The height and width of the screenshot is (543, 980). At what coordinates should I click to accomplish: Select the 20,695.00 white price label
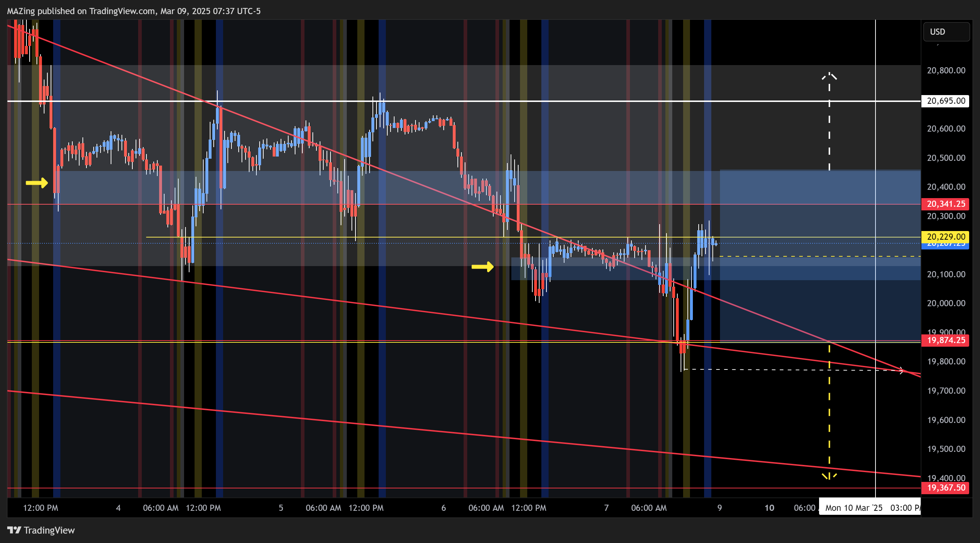(x=945, y=101)
